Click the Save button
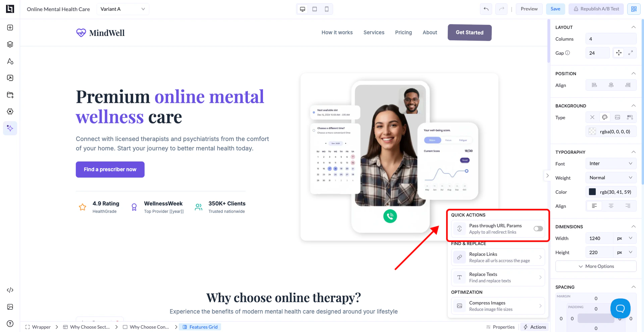Viewport: 644px width, 332px height. pyautogui.click(x=555, y=9)
